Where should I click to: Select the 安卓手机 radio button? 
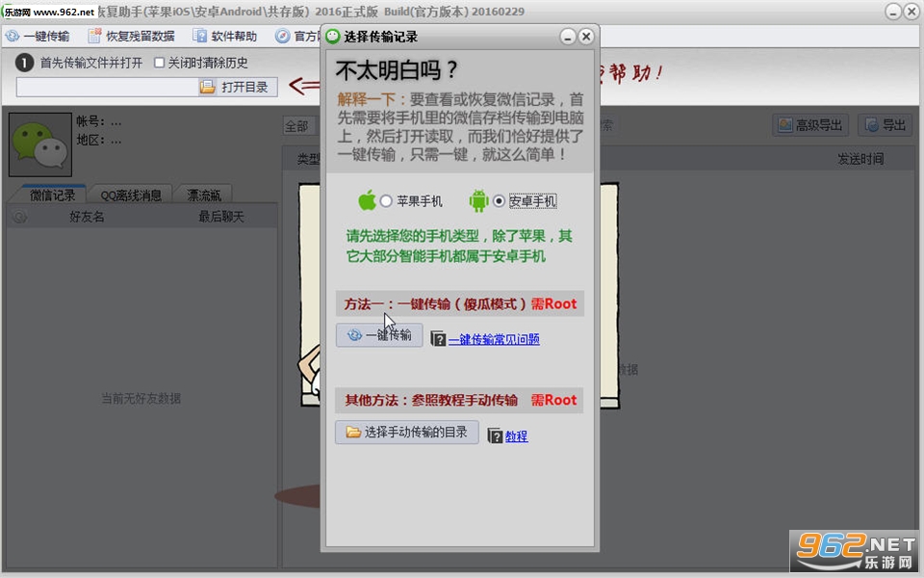[500, 201]
